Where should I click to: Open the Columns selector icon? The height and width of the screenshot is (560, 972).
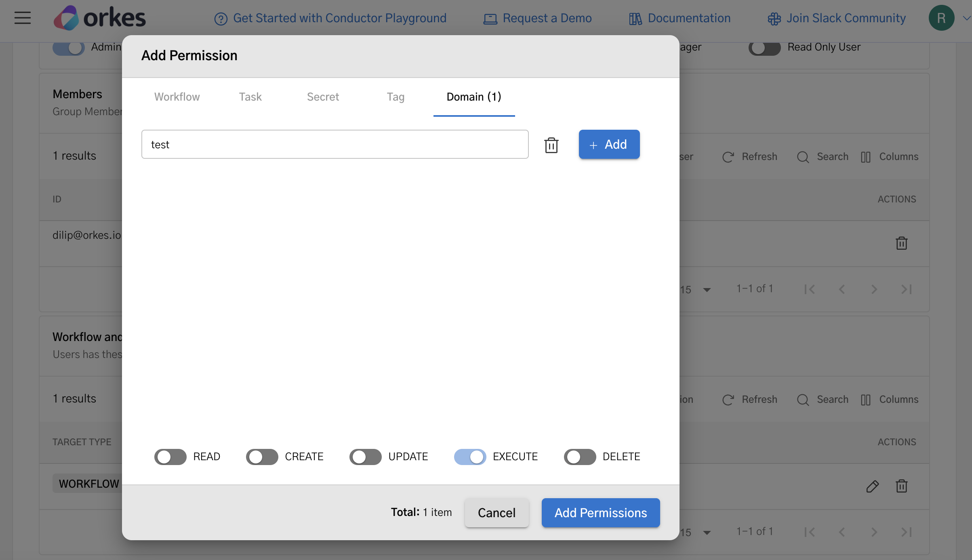(866, 157)
